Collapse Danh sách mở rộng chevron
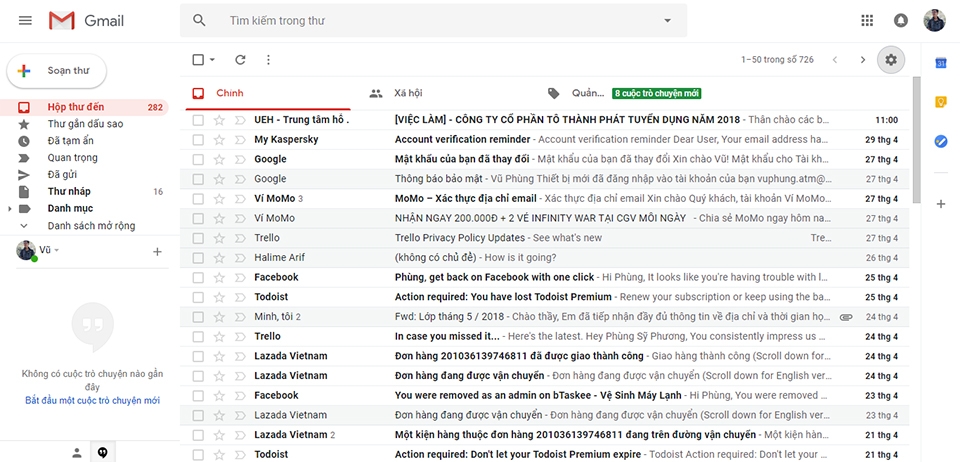960x462 pixels. [x=24, y=226]
